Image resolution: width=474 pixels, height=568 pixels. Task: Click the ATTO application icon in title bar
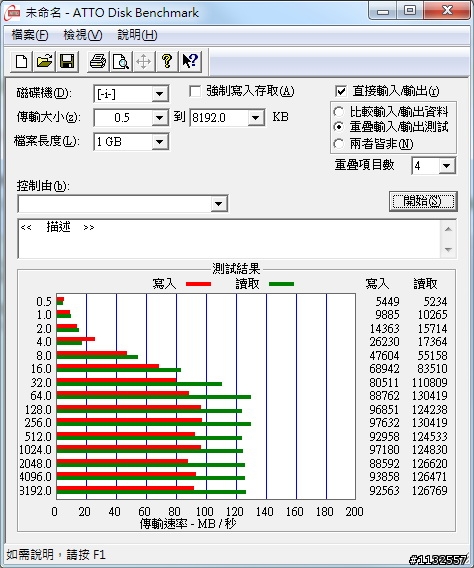point(12,13)
